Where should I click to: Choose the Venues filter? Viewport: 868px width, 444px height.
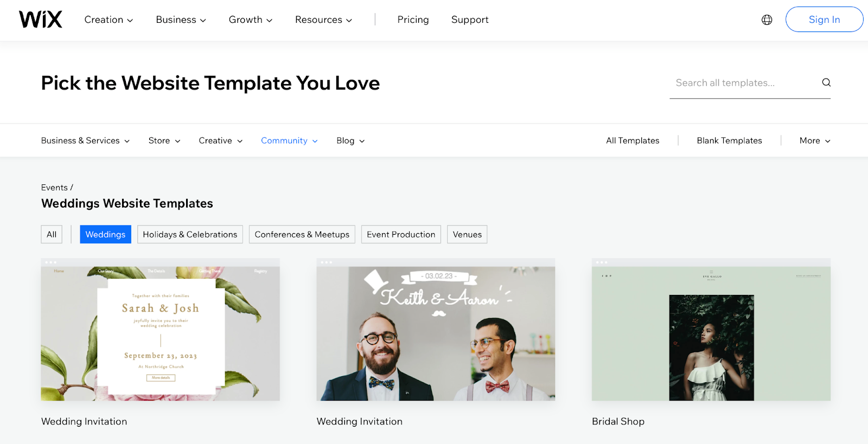(467, 234)
